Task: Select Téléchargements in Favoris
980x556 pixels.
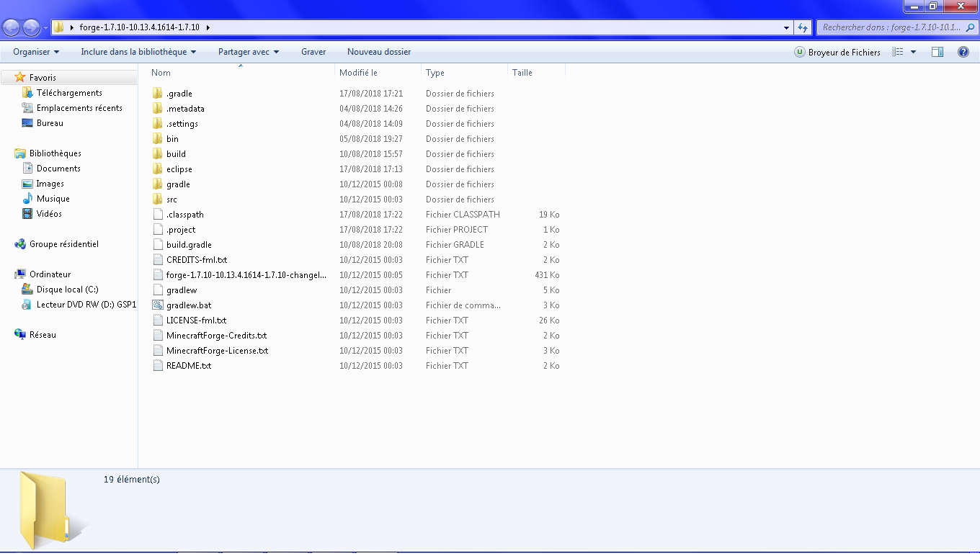Action: [68, 93]
